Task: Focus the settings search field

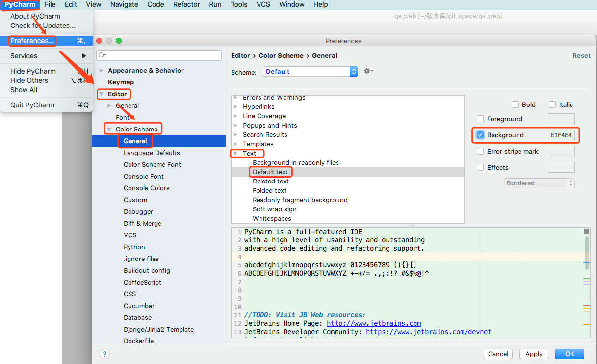Action: click(159, 55)
